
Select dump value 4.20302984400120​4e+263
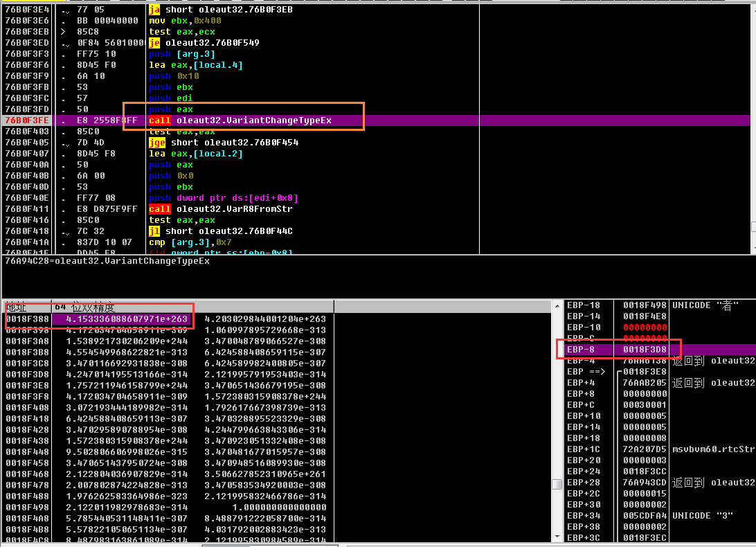coord(265,319)
